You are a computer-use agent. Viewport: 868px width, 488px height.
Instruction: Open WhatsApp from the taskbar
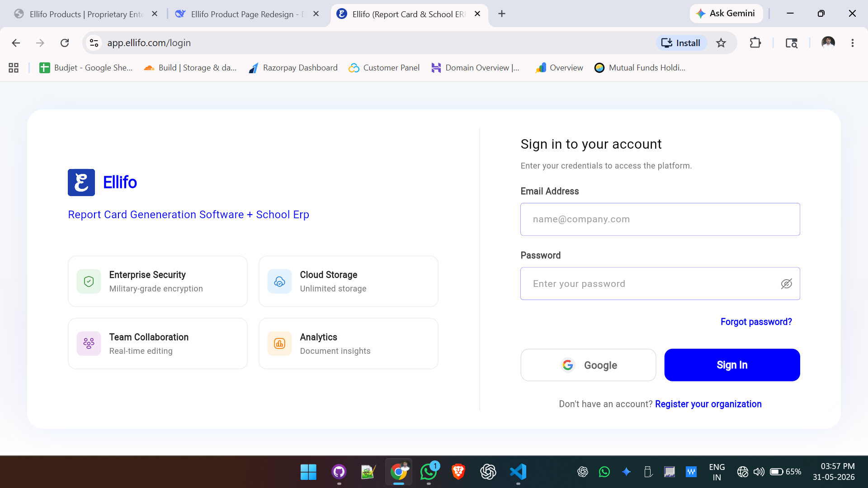(x=429, y=472)
